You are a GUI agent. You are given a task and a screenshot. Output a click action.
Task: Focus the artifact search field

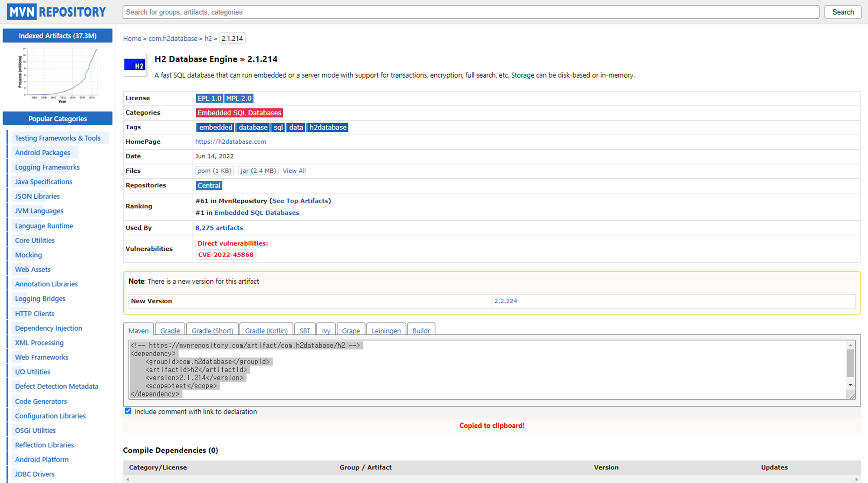[x=471, y=12]
